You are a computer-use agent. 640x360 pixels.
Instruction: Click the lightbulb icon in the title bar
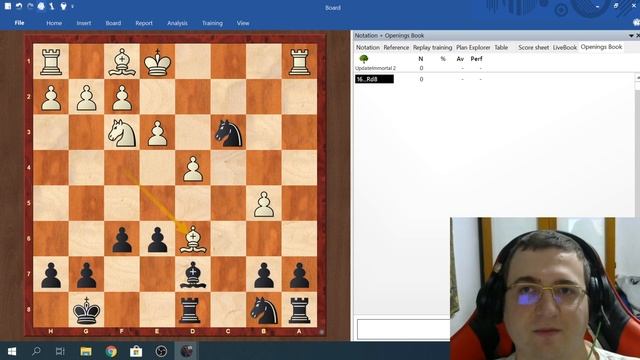[63, 6]
